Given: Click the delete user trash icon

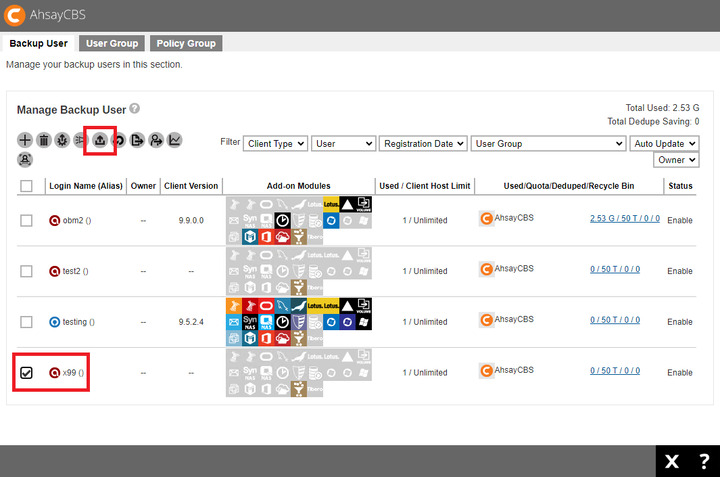Looking at the screenshot, I should point(44,140).
